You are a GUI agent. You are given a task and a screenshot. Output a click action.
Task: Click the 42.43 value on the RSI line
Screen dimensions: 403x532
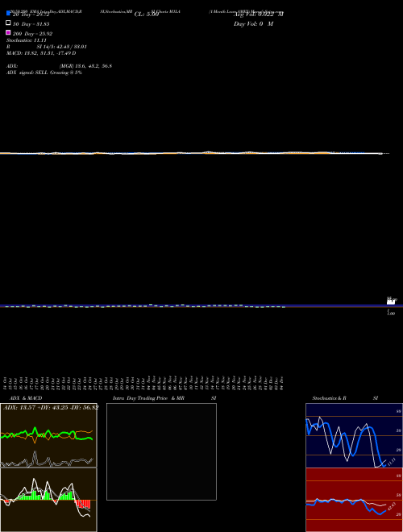tap(391, 506)
